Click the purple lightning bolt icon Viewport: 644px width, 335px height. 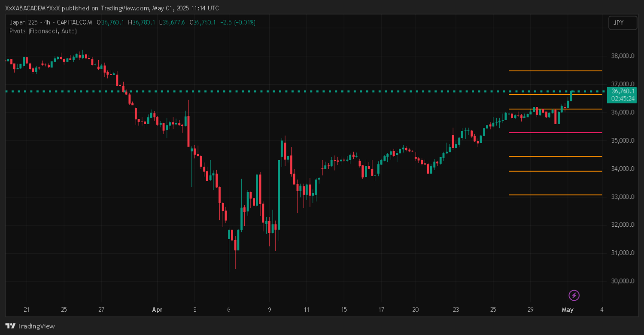click(x=574, y=295)
